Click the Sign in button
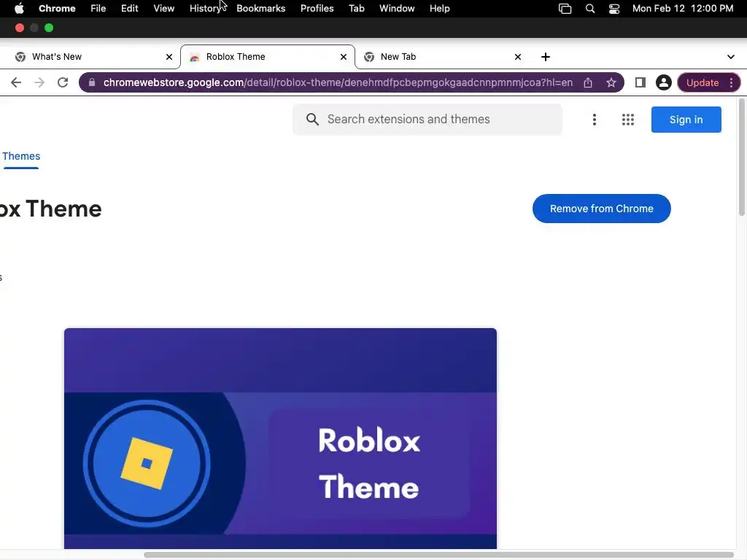The height and width of the screenshot is (560, 747). coord(686,120)
